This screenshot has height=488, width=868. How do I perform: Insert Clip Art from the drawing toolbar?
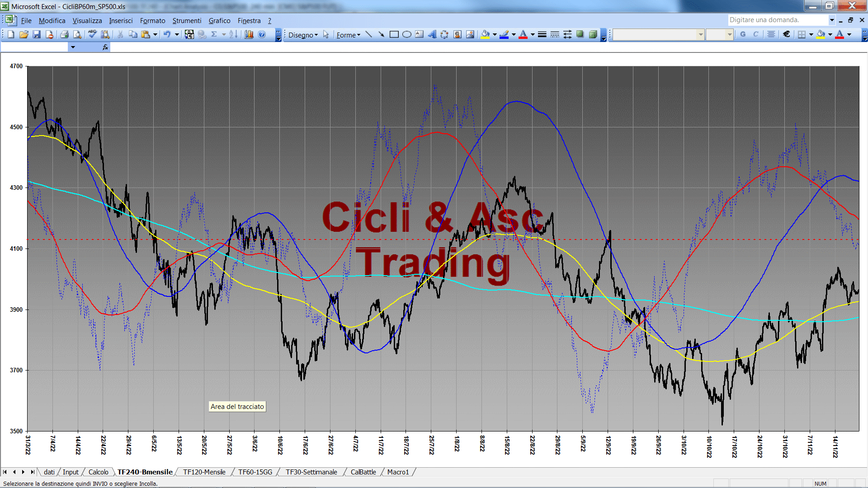pos(458,34)
